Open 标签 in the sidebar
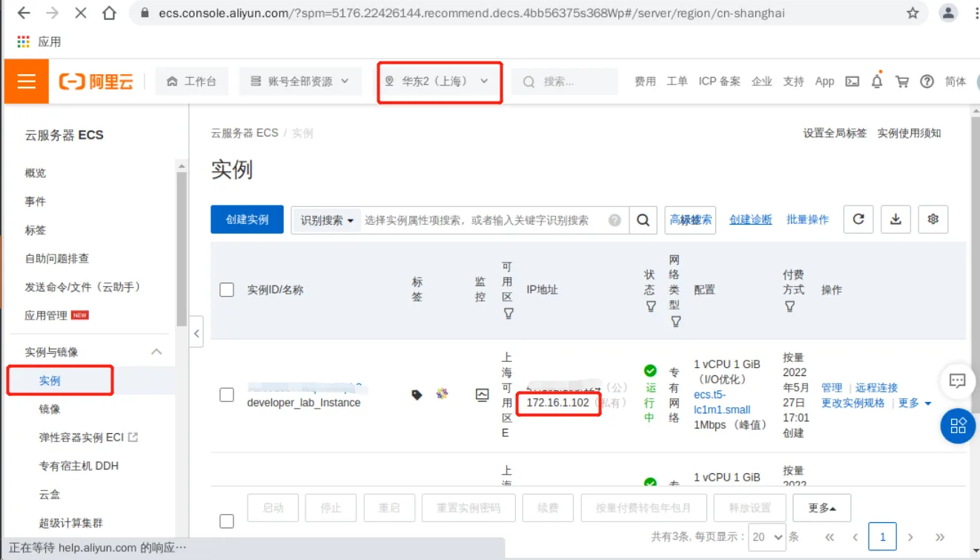The height and width of the screenshot is (560, 980). (36, 230)
